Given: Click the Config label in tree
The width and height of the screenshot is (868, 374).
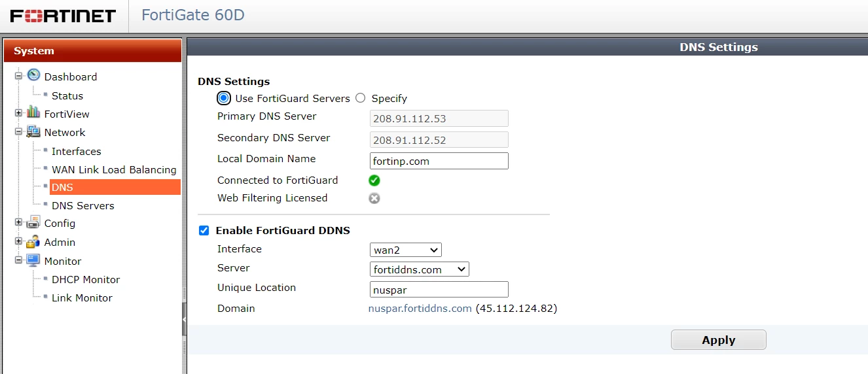Looking at the screenshot, I should click(60, 223).
